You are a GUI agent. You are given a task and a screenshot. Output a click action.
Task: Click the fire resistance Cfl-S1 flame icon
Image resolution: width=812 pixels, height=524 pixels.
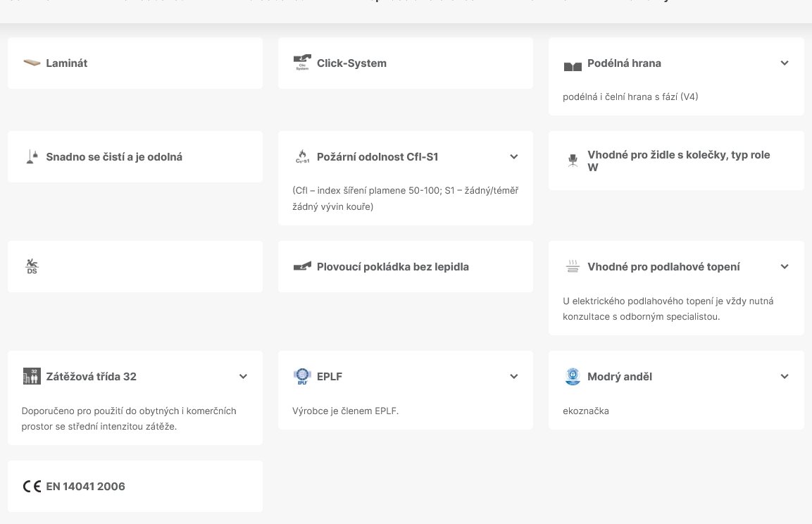pos(302,157)
